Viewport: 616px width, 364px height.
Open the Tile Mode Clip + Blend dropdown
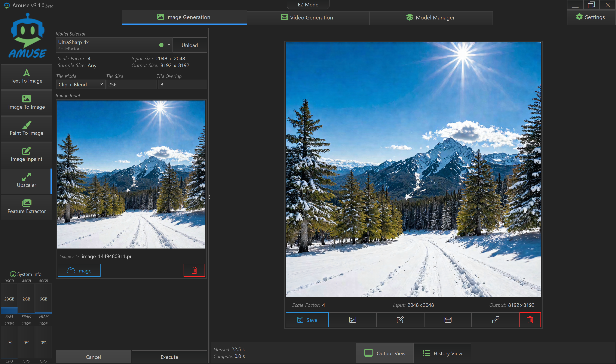click(x=80, y=84)
